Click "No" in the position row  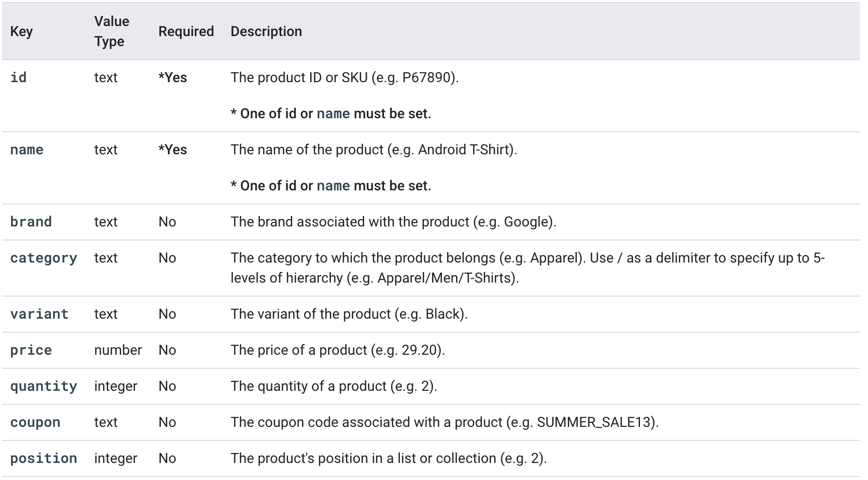(167, 458)
